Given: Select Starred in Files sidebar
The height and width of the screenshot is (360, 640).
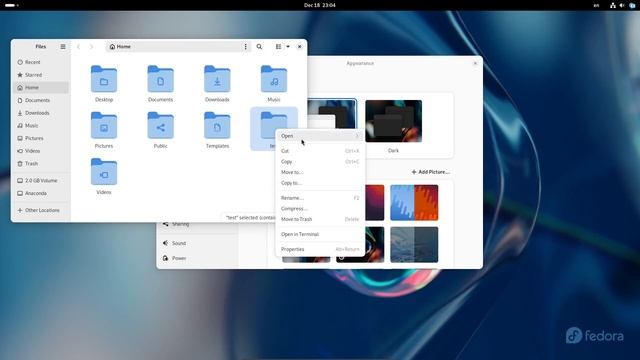Looking at the screenshot, I should (41, 75).
